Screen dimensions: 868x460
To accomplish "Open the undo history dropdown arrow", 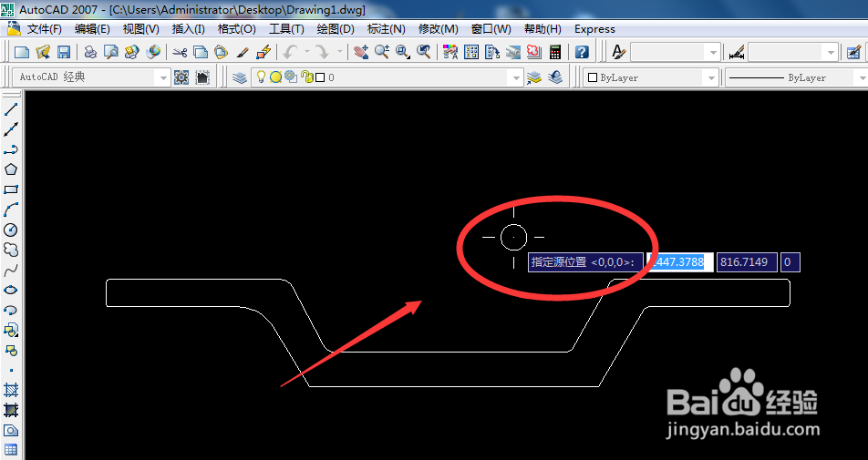I will click(x=306, y=52).
